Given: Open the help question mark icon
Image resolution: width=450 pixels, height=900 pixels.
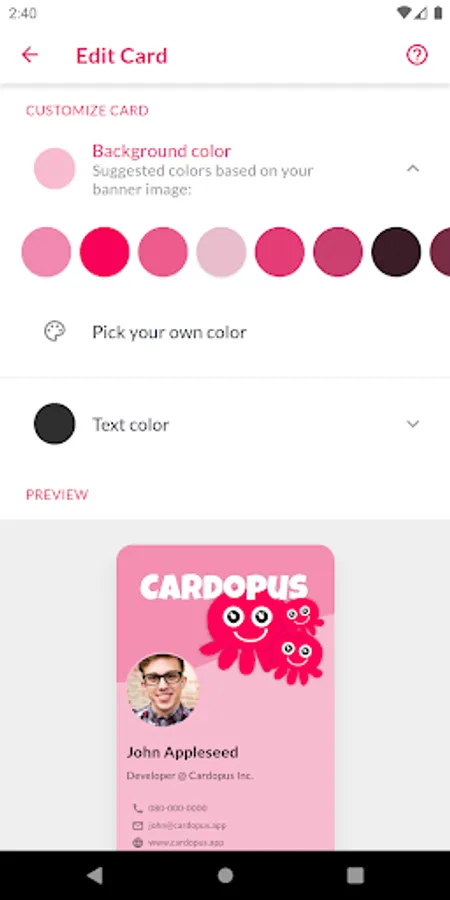Looking at the screenshot, I should [417, 55].
